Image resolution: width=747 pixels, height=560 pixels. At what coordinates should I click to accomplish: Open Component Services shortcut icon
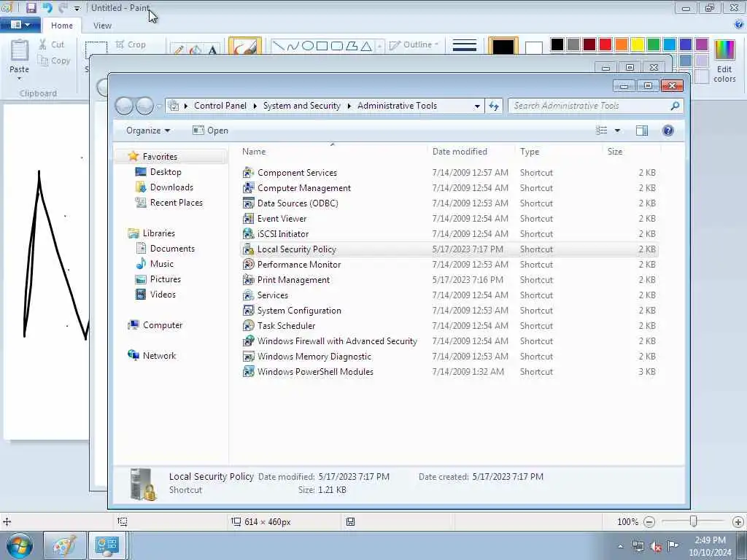click(248, 172)
